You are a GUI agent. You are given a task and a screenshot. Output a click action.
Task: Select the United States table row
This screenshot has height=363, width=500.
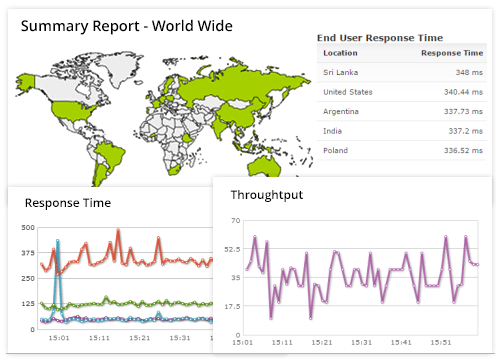click(x=402, y=92)
